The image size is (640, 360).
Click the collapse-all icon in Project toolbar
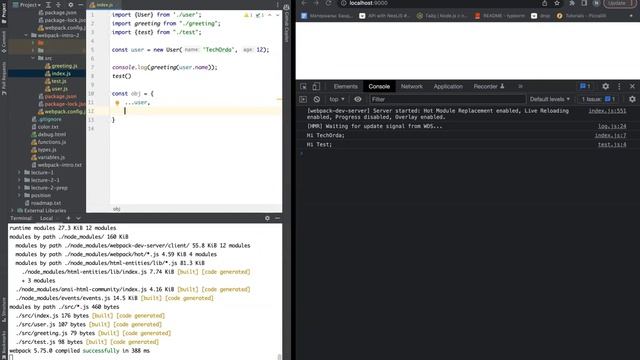(x=58, y=5)
